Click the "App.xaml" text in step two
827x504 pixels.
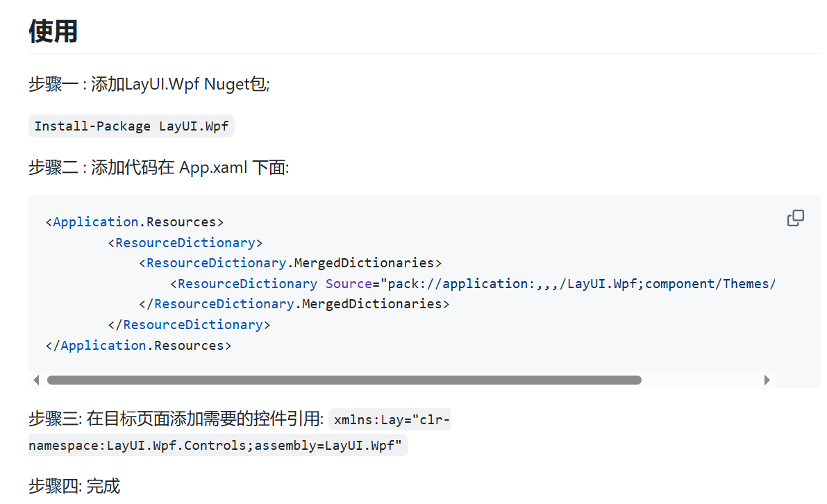213,168
